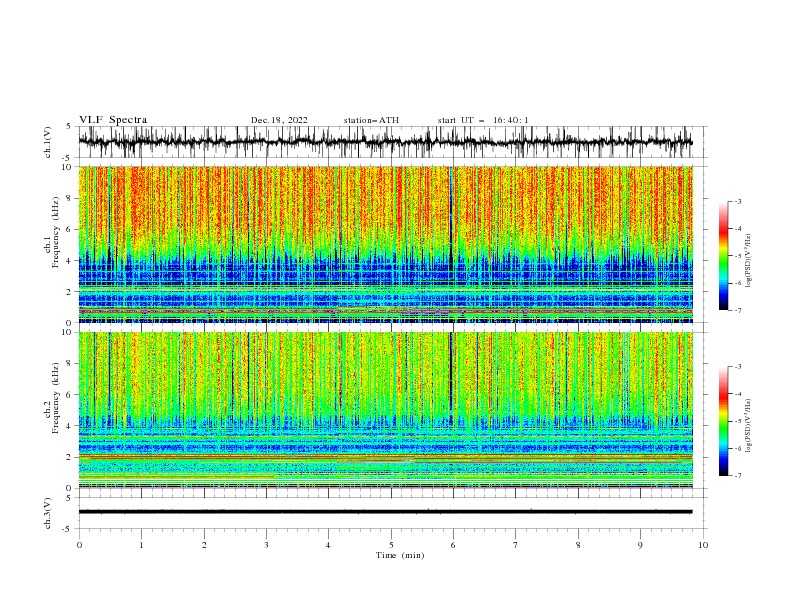This screenshot has height=612, width=792.
Task: Click the ch.1 "Frequency (kHz)" axis label
Action: pyautogui.click(x=56, y=232)
